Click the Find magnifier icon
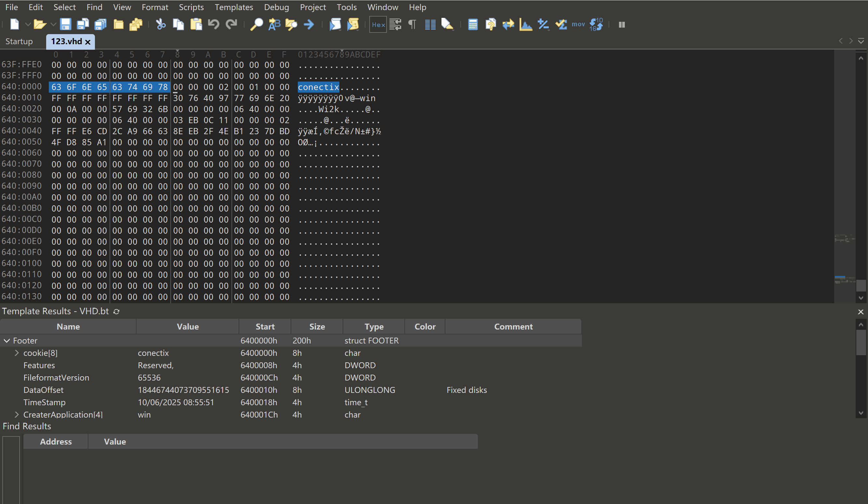The image size is (868, 504). pyautogui.click(x=256, y=24)
